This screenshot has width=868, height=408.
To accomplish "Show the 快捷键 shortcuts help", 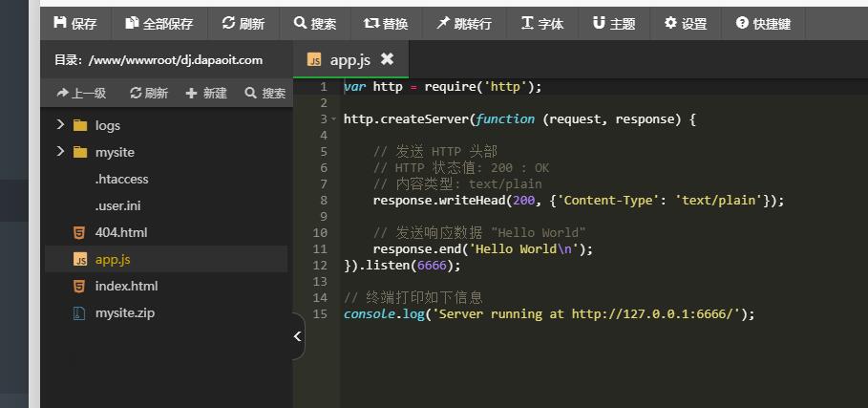I will coord(763,24).
